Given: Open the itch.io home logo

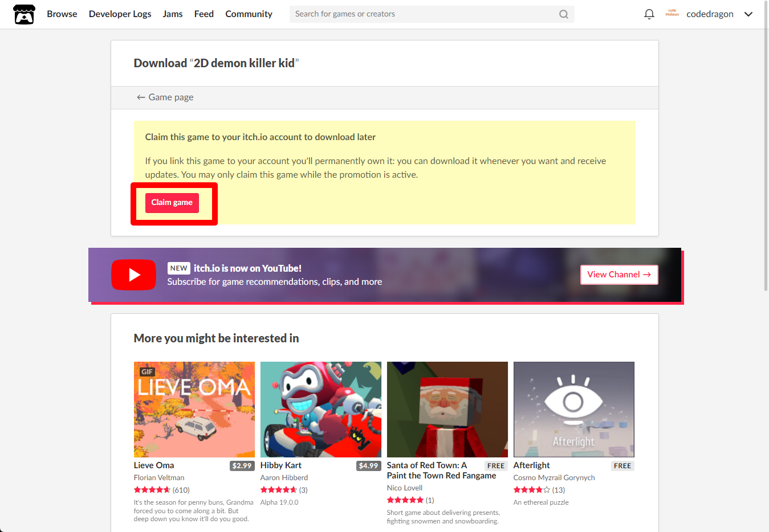Looking at the screenshot, I should [x=24, y=14].
